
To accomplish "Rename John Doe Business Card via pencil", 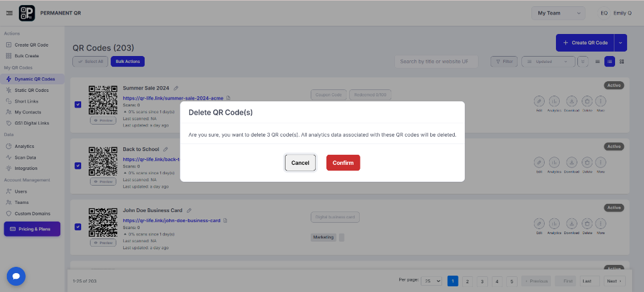I will point(189,211).
